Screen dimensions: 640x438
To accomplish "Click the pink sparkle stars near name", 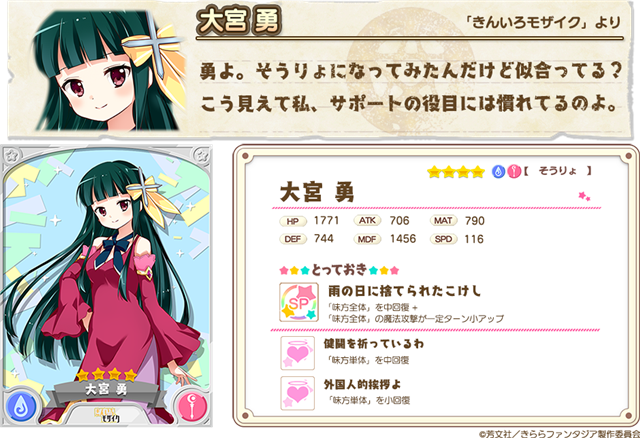I will click(x=584, y=196).
